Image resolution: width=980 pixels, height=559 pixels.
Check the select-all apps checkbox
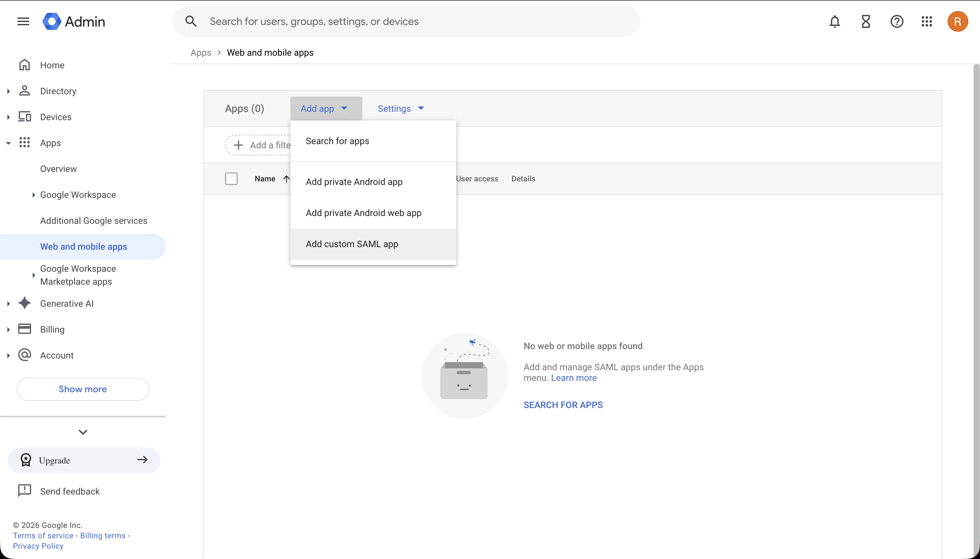tap(232, 178)
